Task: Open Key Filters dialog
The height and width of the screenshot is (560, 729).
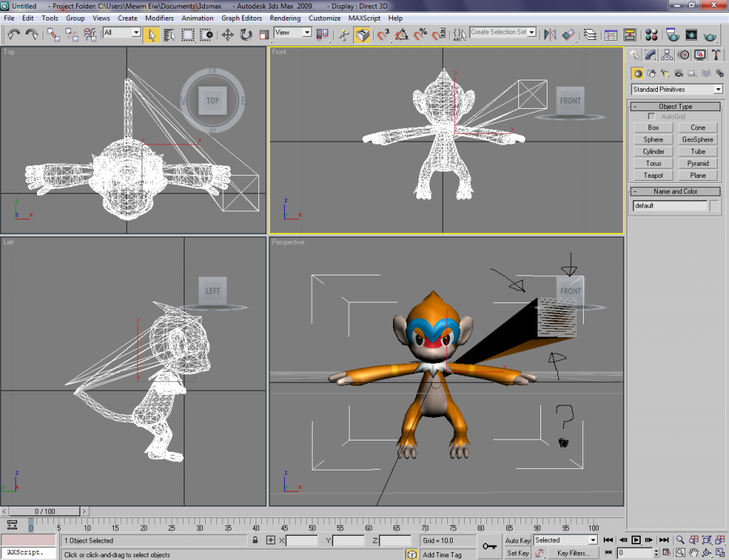Action: (x=573, y=553)
